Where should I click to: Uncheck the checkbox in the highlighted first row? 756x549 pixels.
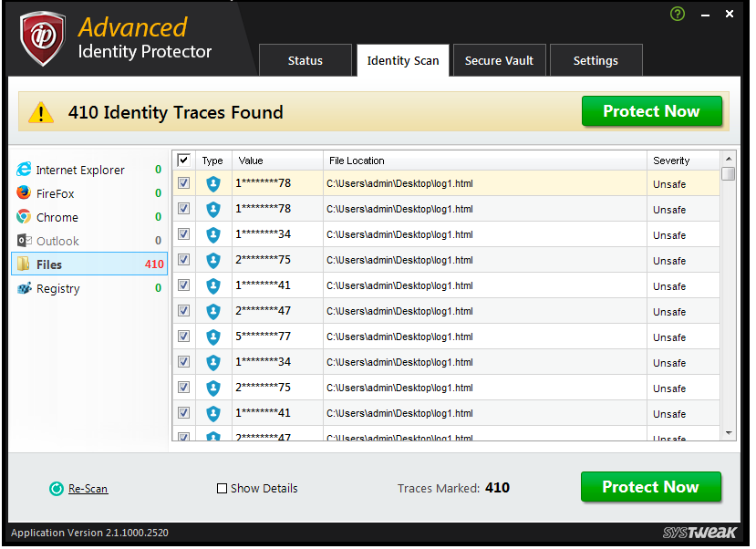[183, 182]
